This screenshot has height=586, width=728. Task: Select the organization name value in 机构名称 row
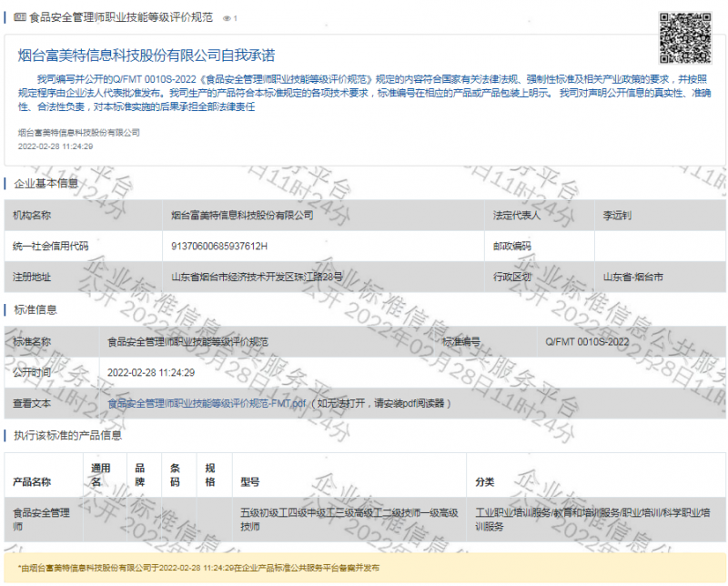242,215
